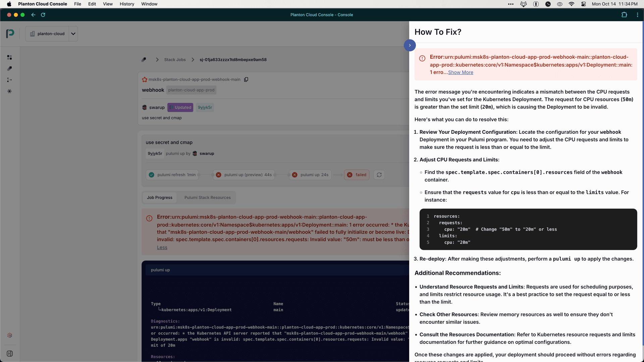This screenshot has height=362, width=644.
Task: Open the View menu
Action: point(108,4)
